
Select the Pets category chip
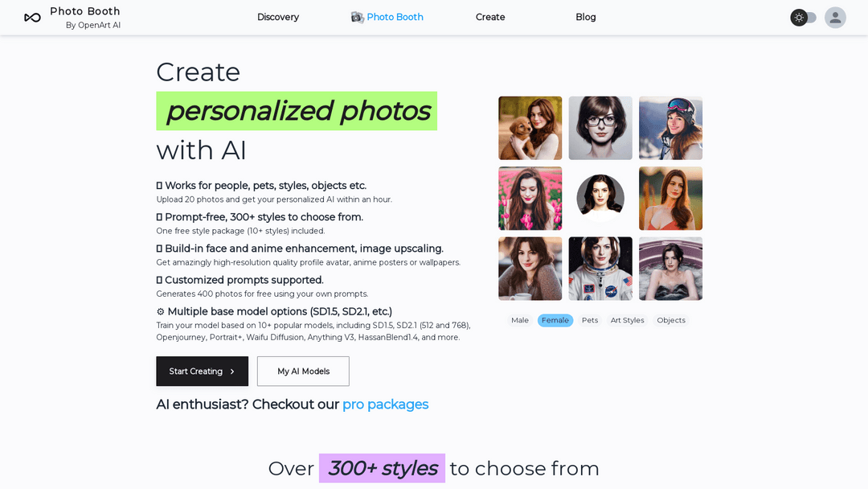[590, 320]
